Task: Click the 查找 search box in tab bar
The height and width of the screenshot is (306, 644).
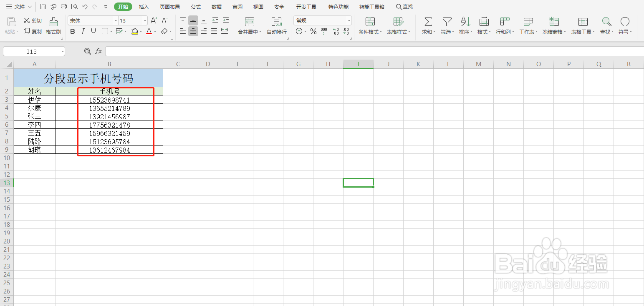Action: [x=404, y=7]
